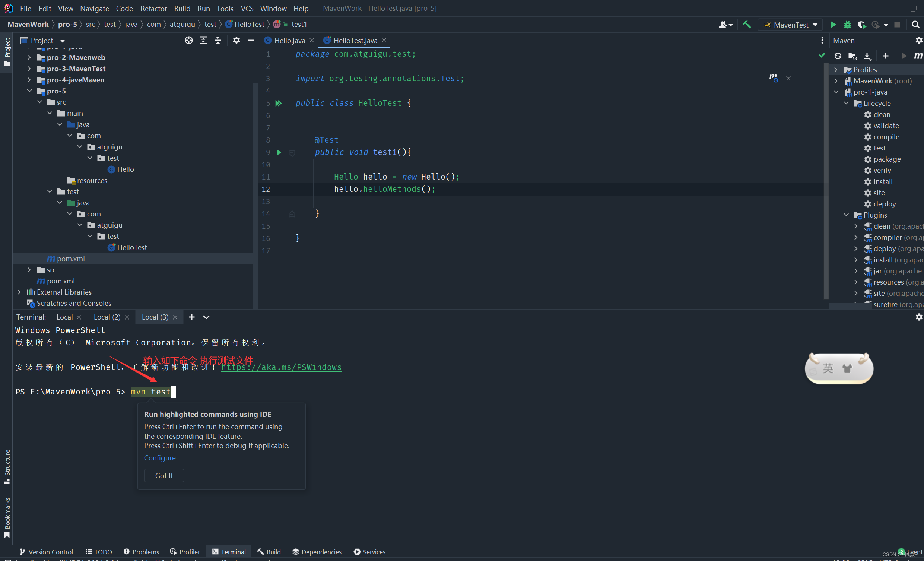Image resolution: width=924 pixels, height=561 pixels.
Task: Switch to the Local (2) terminal tab
Action: tap(107, 317)
